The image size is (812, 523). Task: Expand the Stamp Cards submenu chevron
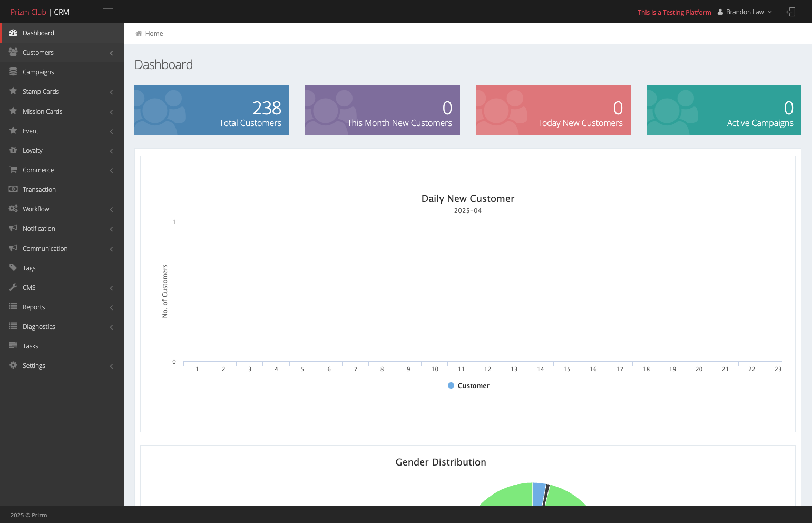[111, 92]
